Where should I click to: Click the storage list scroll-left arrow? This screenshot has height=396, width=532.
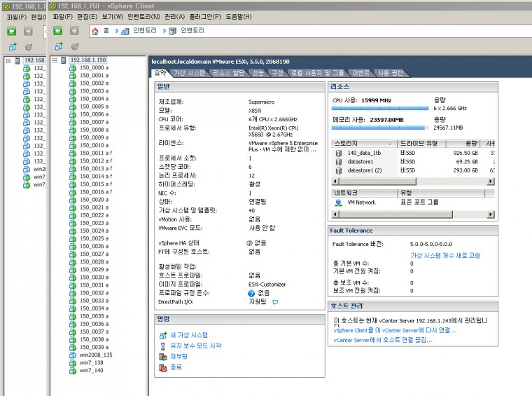point(335,182)
